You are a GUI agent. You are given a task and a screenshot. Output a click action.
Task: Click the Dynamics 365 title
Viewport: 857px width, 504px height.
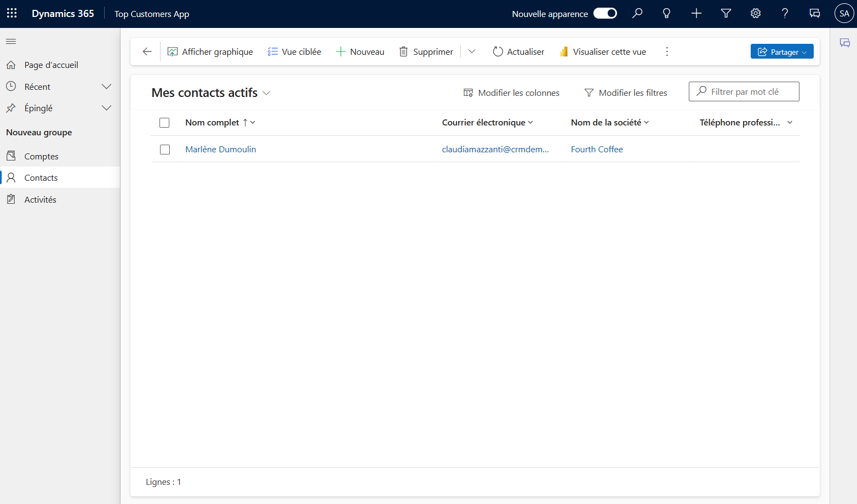coord(63,14)
